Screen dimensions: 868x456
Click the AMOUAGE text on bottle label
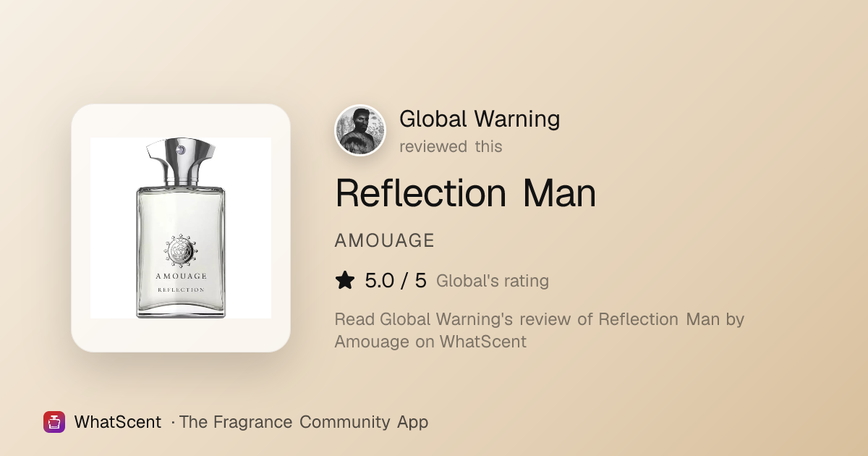pos(181,276)
